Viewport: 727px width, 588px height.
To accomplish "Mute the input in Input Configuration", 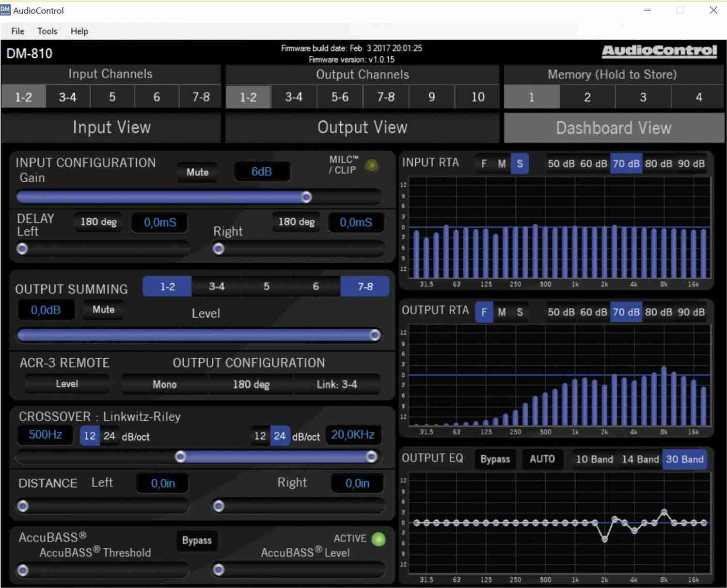I will click(x=197, y=172).
